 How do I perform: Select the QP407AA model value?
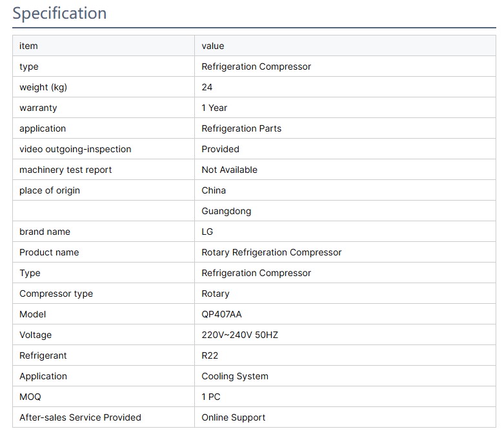[x=221, y=314]
